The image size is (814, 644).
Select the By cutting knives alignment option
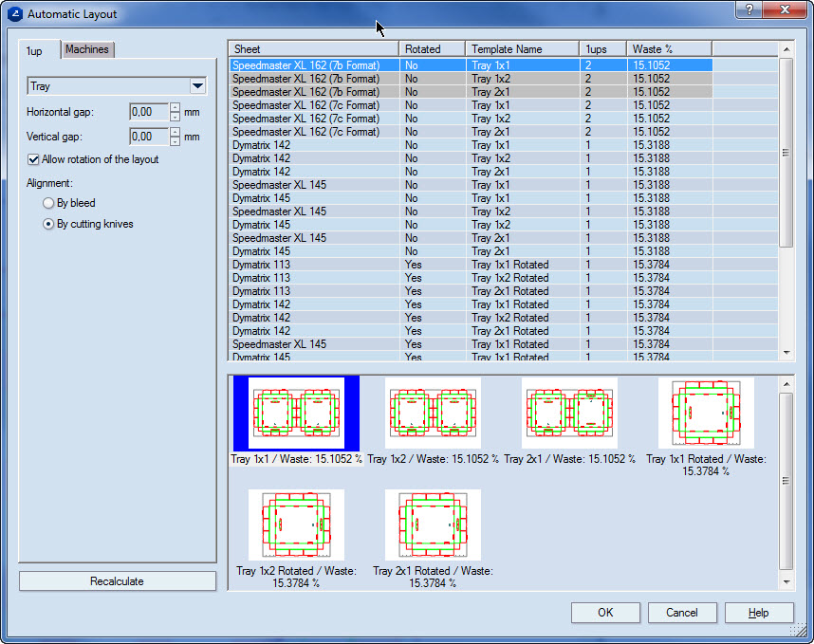pyautogui.click(x=48, y=223)
